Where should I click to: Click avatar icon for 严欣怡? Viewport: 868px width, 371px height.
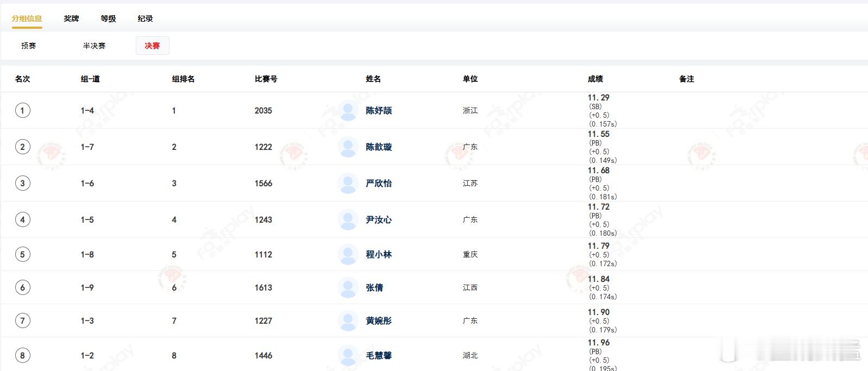pos(348,183)
